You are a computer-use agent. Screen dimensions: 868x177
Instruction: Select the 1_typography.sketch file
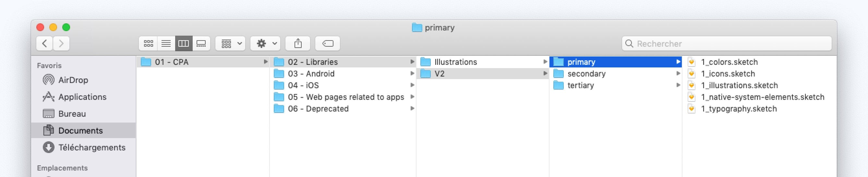click(x=760, y=109)
